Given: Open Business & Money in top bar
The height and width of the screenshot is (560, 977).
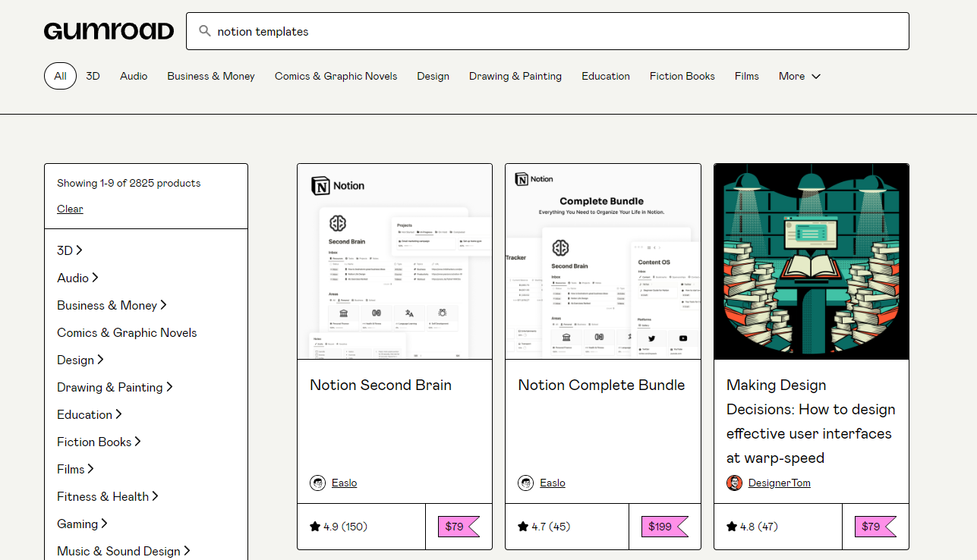Looking at the screenshot, I should 211,76.
